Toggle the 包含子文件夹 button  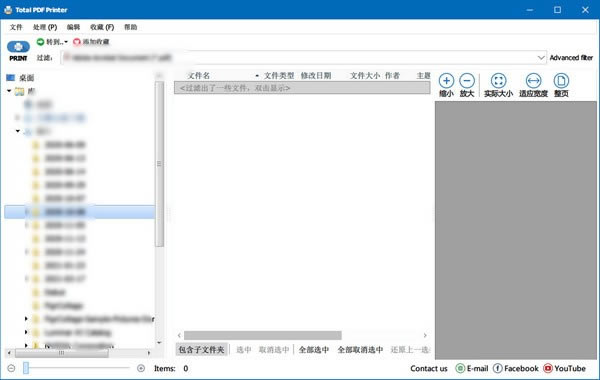(x=201, y=349)
